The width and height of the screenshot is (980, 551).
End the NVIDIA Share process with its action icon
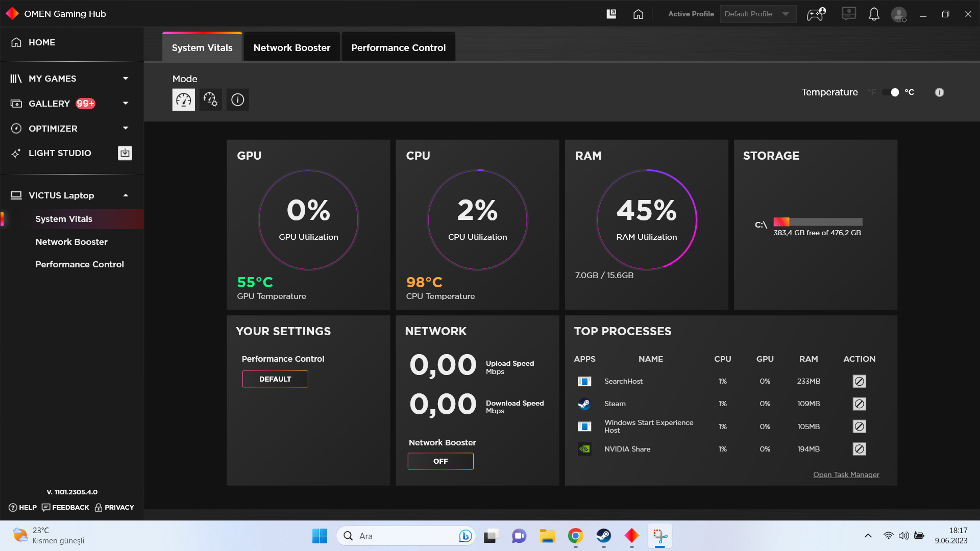pos(859,449)
